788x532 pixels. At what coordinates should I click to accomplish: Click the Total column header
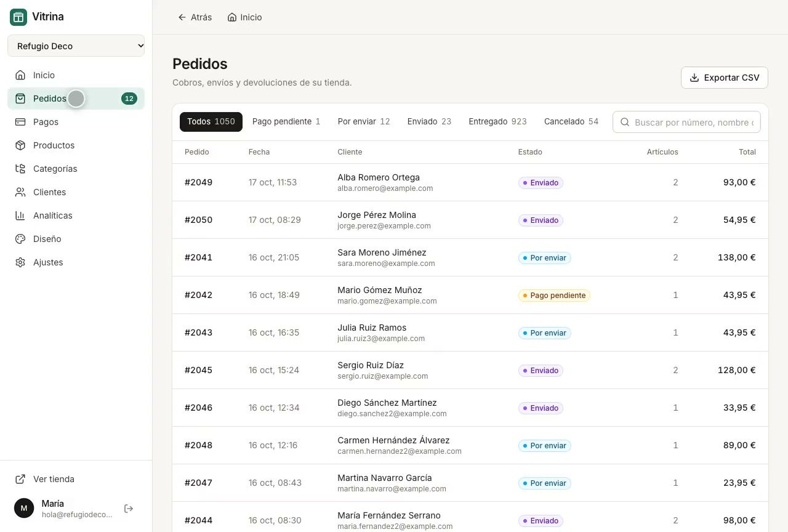(x=747, y=152)
